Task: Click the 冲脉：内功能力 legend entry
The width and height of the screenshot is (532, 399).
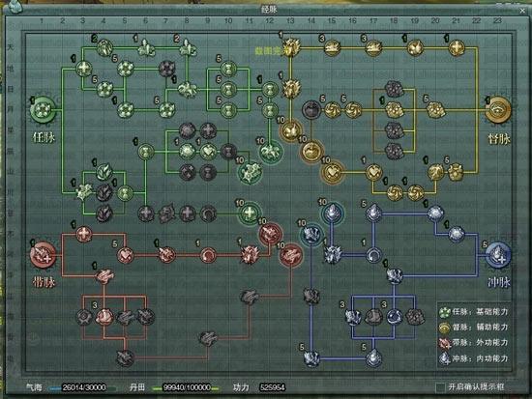Action: 474,358
